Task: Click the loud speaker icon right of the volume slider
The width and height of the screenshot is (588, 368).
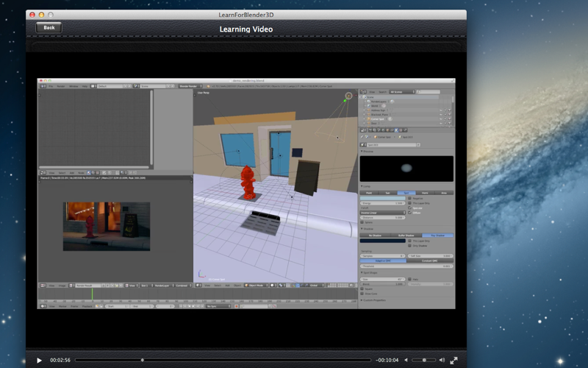Action: (442, 360)
